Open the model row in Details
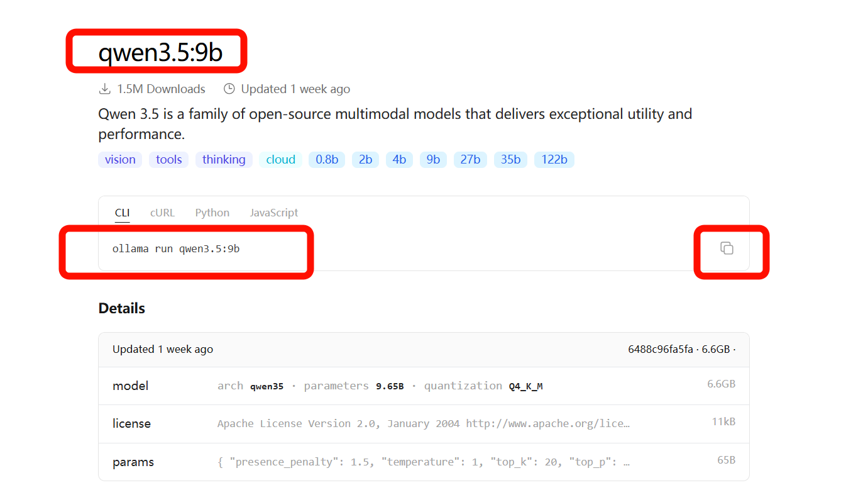The image size is (868, 490). (x=424, y=386)
